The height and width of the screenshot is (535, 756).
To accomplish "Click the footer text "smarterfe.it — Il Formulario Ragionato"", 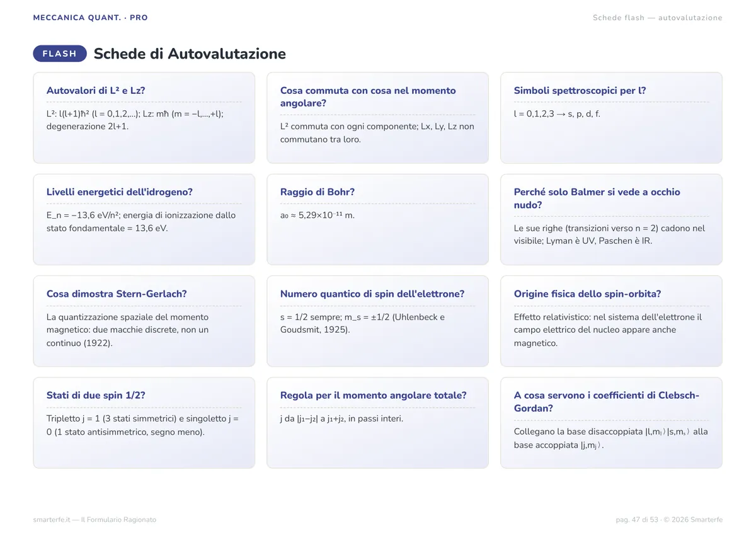I will (x=94, y=520).
